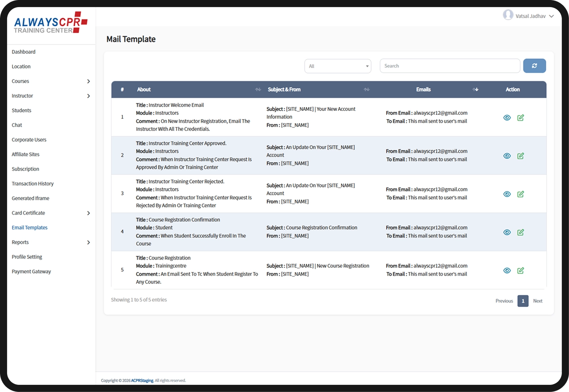Open Subscription in the sidebar
The image size is (569, 392).
[x=25, y=169]
